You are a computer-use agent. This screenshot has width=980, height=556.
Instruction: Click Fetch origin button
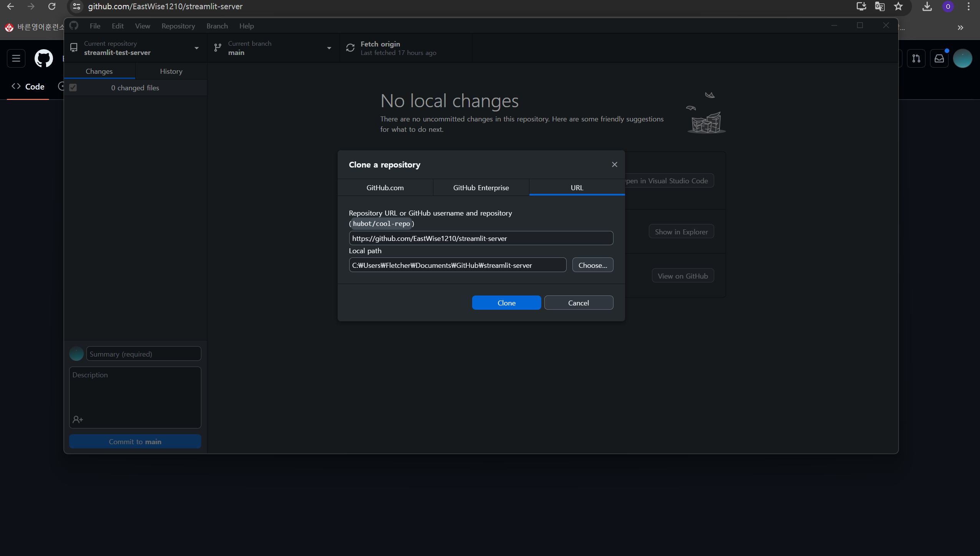point(406,48)
